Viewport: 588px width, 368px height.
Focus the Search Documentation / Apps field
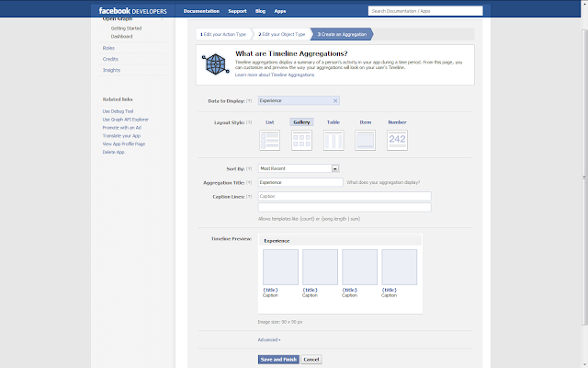[425, 11]
